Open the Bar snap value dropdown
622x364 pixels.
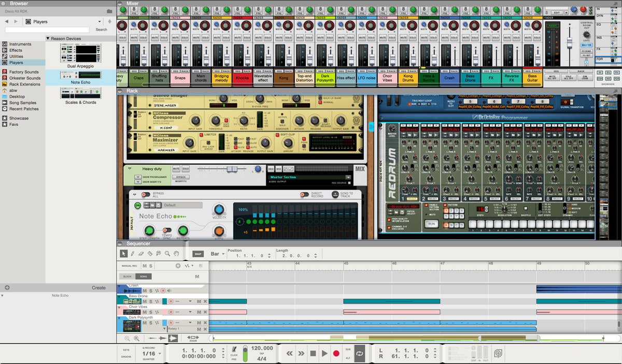[x=218, y=254]
